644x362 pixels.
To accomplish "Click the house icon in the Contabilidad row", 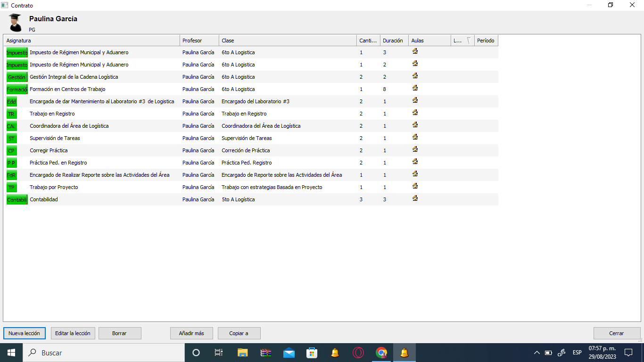I will [x=415, y=198].
